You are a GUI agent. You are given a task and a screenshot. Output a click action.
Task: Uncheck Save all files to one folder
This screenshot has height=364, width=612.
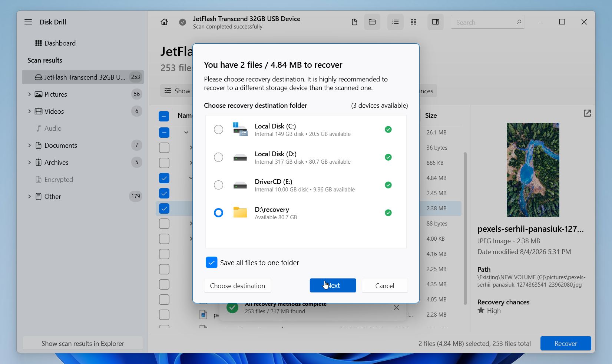coord(212,263)
